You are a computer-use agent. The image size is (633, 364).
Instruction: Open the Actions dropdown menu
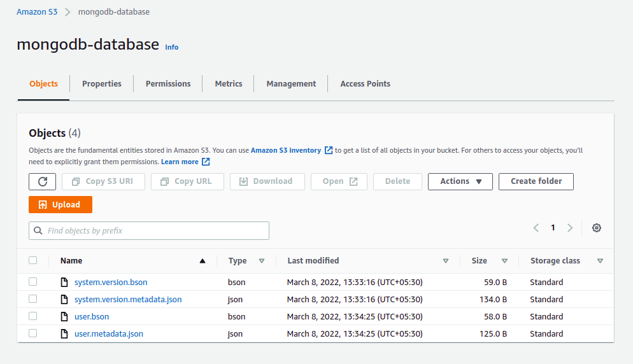tap(460, 181)
